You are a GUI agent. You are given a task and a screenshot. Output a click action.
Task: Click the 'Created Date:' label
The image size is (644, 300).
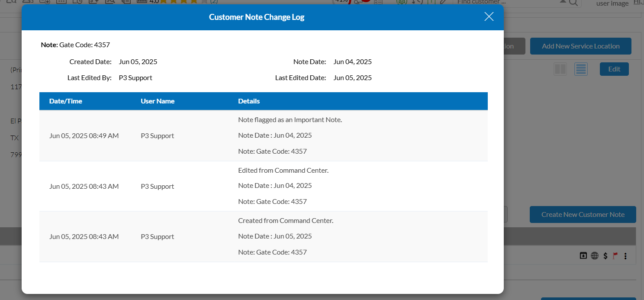90,61
